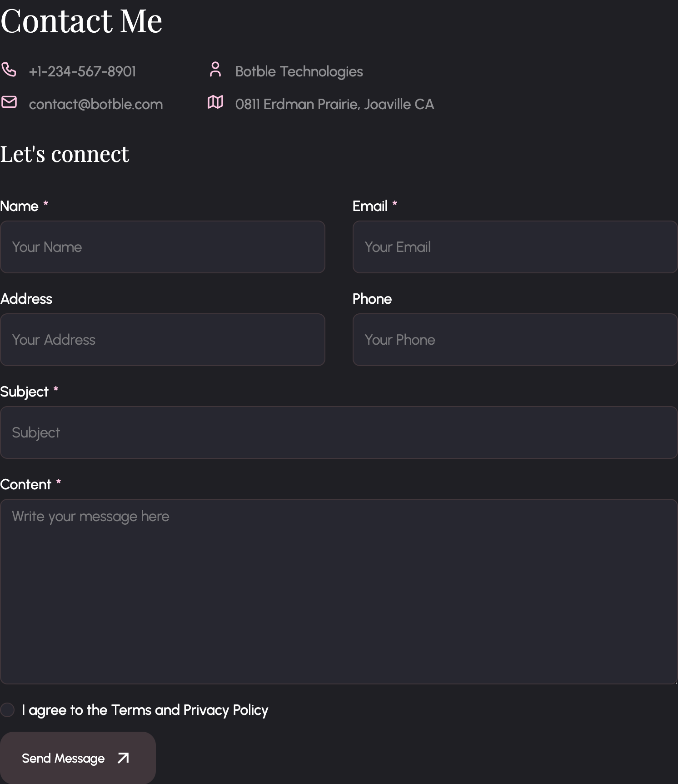Image resolution: width=678 pixels, height=784 pixels.
Task: Tick the Terms and Privacy Policy checkbox
Action: click(x=7, y=710)
